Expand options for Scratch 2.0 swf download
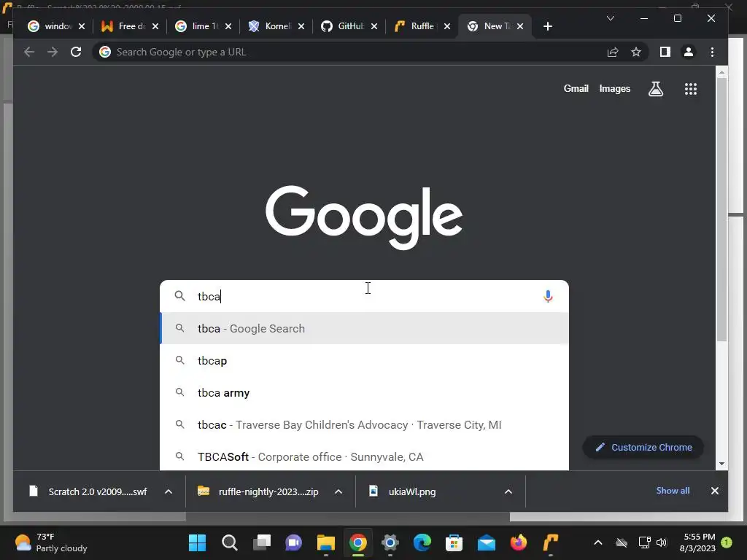 169,491
